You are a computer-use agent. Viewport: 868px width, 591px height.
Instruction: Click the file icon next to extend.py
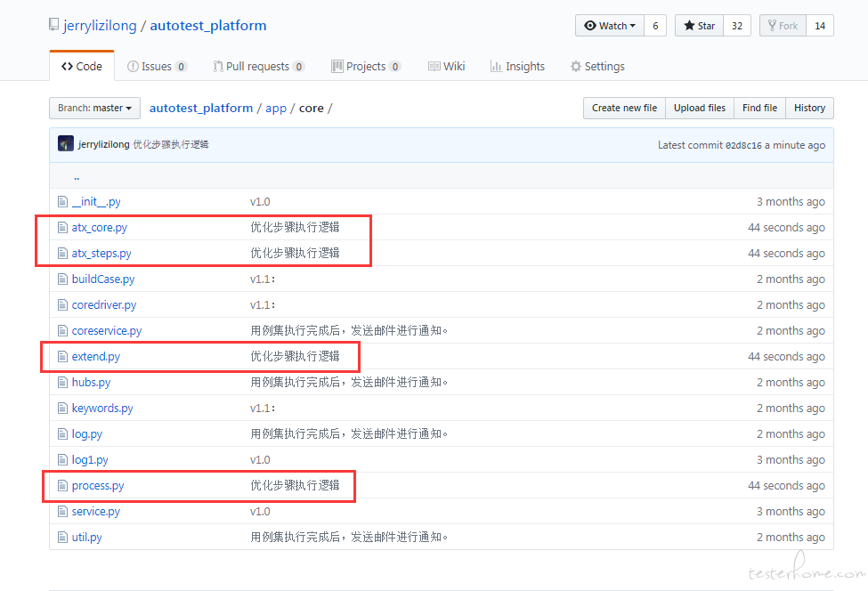63,356
